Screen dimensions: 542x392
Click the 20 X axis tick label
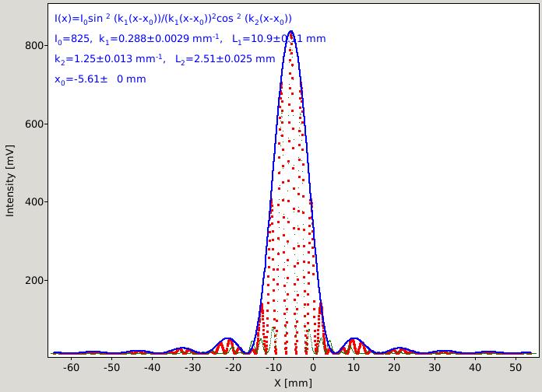394,367
